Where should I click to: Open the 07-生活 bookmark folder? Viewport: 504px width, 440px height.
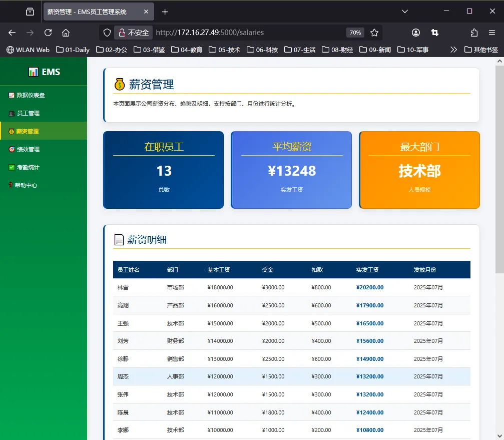click(300, 50)
